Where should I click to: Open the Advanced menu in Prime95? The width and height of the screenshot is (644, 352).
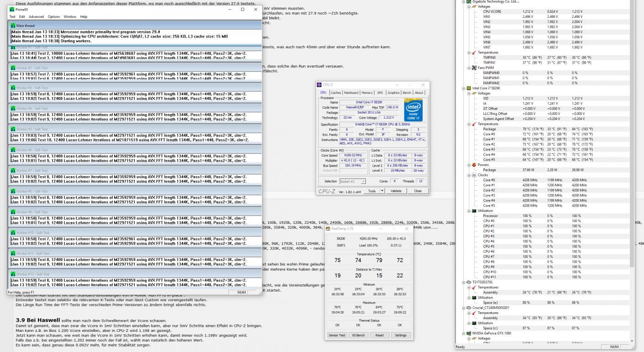point(37,16)
